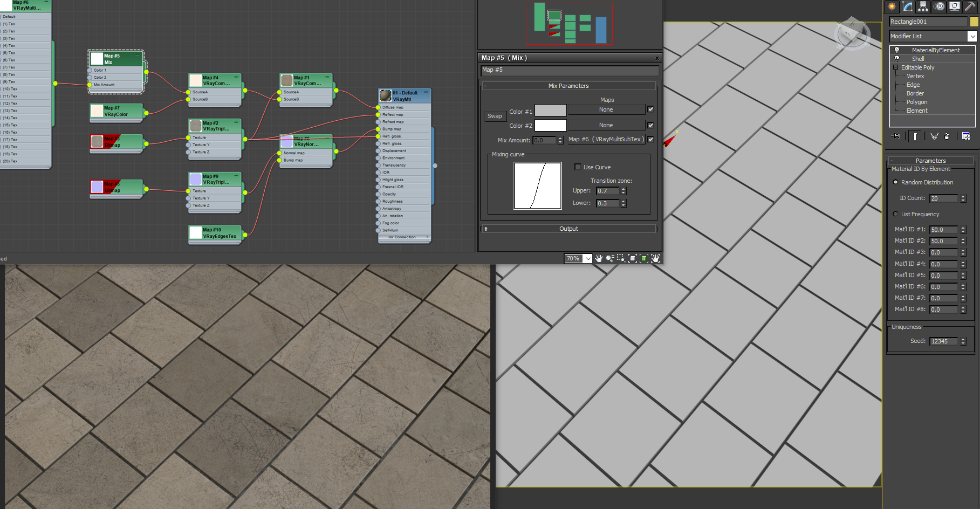Toggle Shell modifier lightbulb
980x509 pixels.
[897, 58]
